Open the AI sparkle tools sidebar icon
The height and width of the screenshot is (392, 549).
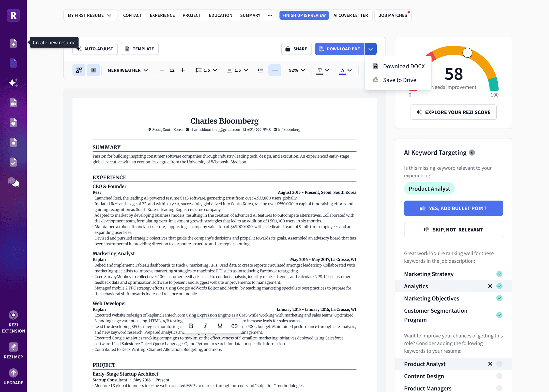click(13, 83)
